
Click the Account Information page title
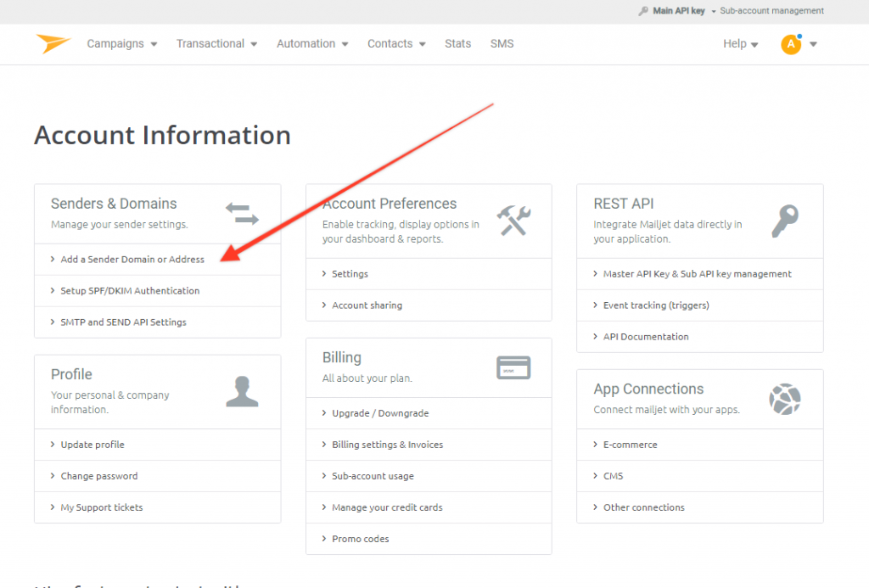pyautogui.click(x=162, y=135)
